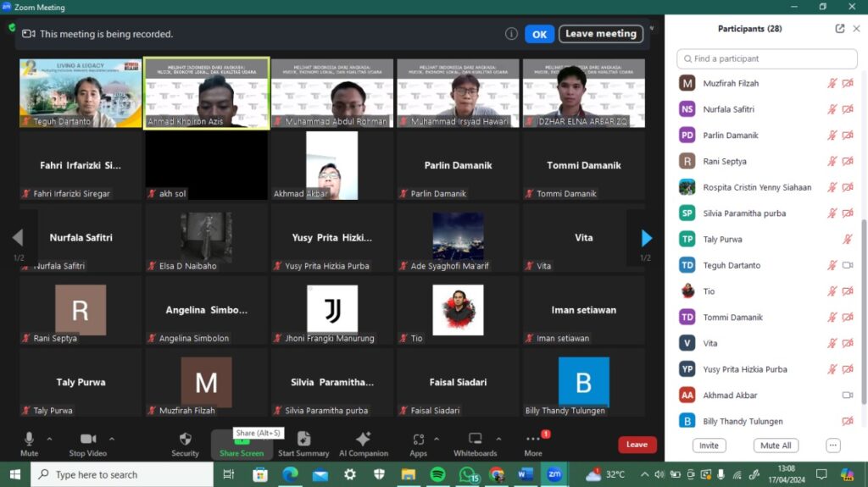The image size is (868, 487).
Task: Click the Leave meeting button in banner
Action: pos(600,34)
